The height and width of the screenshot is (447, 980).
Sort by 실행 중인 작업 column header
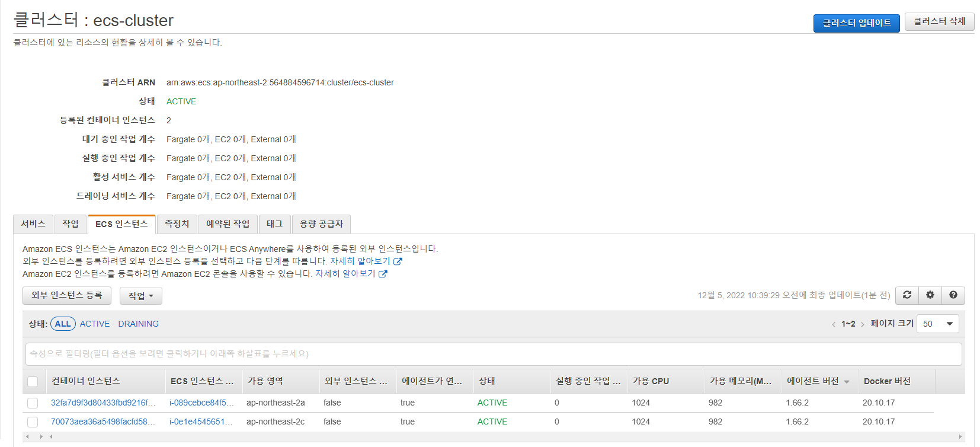pos(588,381)
